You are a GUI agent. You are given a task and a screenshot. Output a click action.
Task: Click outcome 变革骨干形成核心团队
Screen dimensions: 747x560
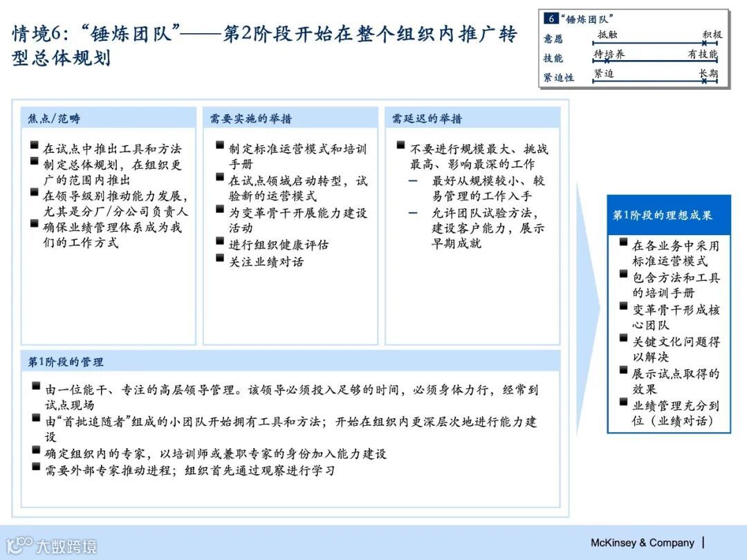[x=676, y=317]
